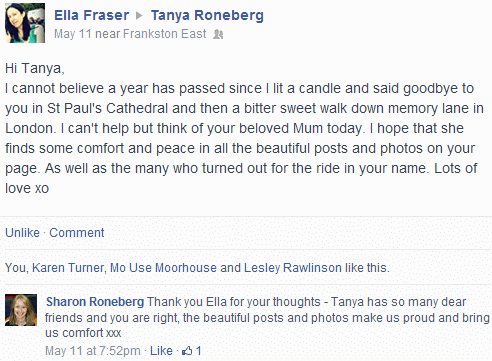Visit Ella Fraser's profile name link
The width and height of the screenshot is (492, 361).
91,15
